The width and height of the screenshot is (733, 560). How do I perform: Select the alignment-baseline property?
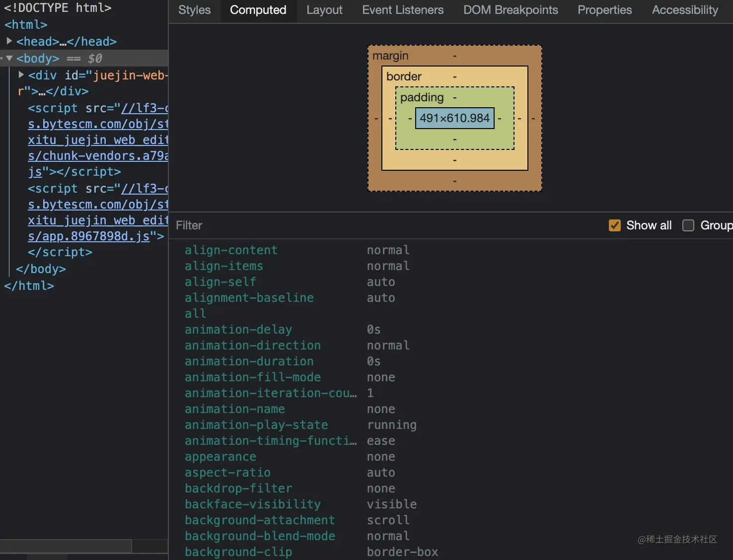(249, 298)
